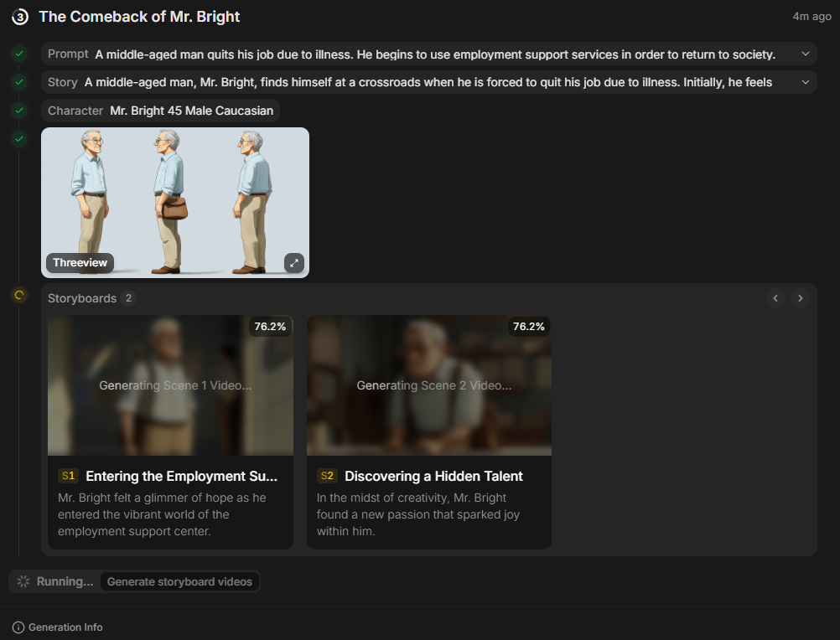Viewport: 840px width, 640px height.
Task: Click Scene 1 description about employment support center
Action: (162, 514)
